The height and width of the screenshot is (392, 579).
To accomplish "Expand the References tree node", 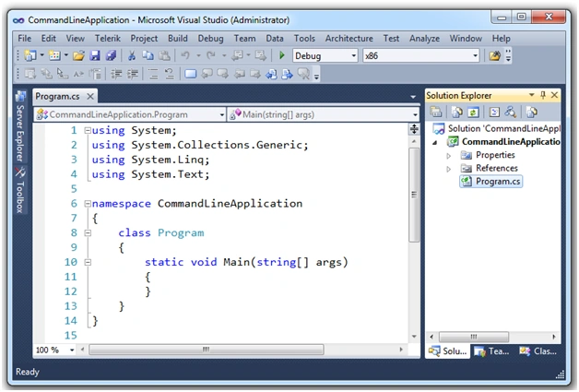I will tap(449, 169).
